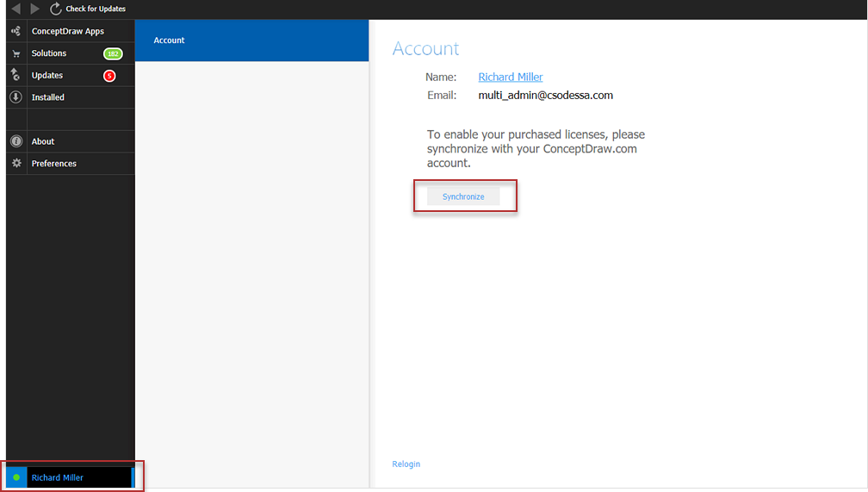This screenshot has width=868, height=492.
Task: Open the Preferences section
Action: coord(53,164)
